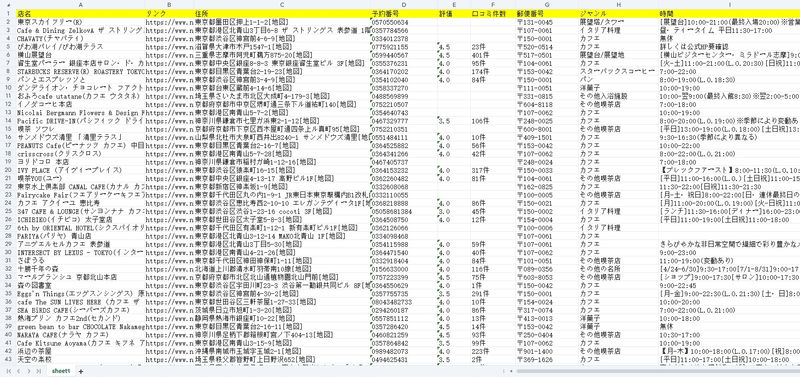Click the 評価 header cell

tap(454, 14)
